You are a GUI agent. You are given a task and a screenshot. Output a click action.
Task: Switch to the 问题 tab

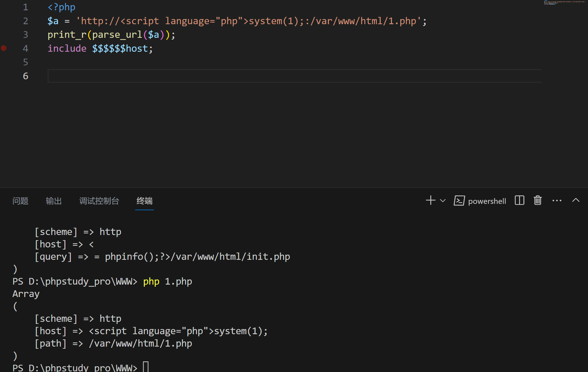coord(20,201)
